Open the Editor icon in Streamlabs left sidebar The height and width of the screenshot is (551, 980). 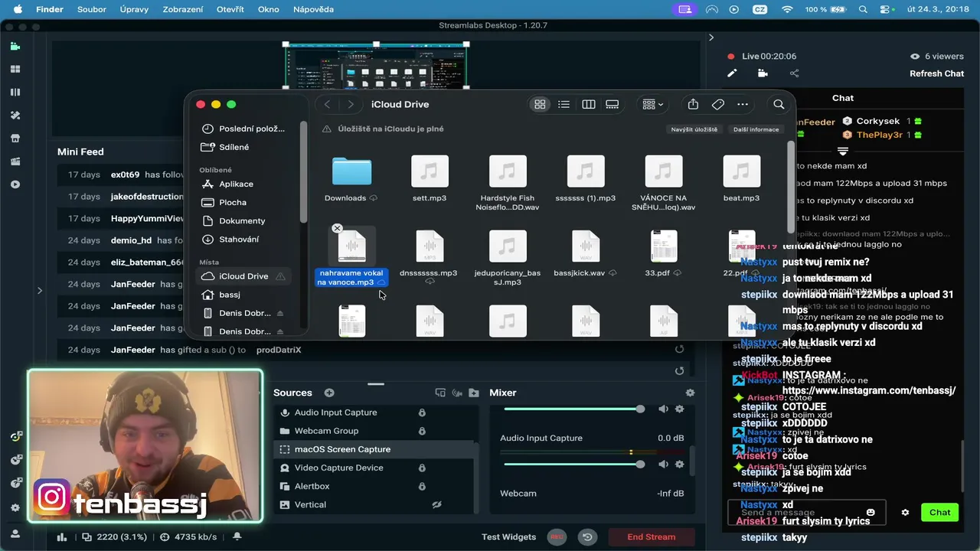coord(15,46)
